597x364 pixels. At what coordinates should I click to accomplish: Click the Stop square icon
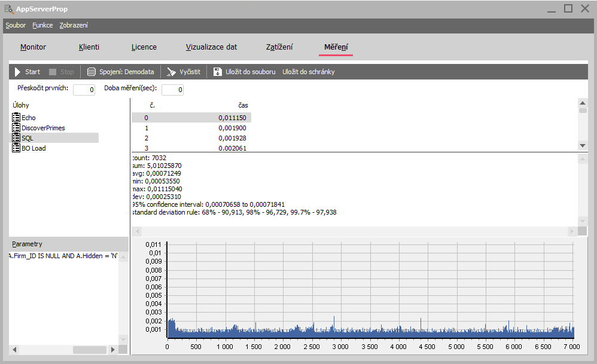pyautogui.click(x=53, y=72)
